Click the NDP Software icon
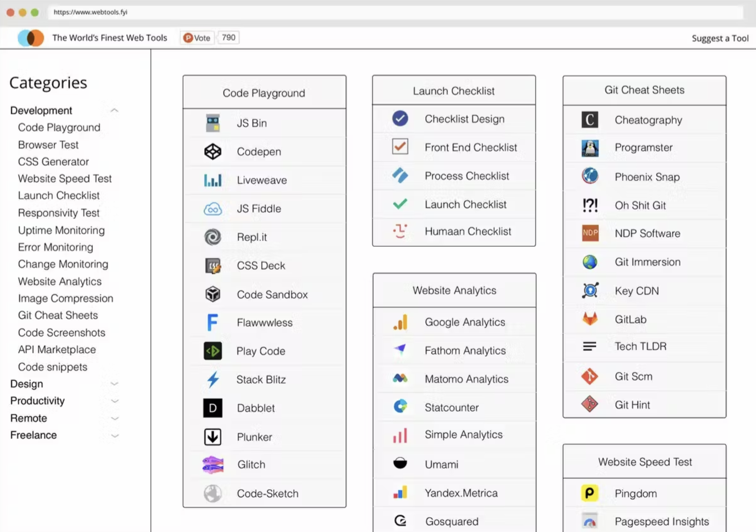This screenshot has width=756, height=532. click(590, 233)
